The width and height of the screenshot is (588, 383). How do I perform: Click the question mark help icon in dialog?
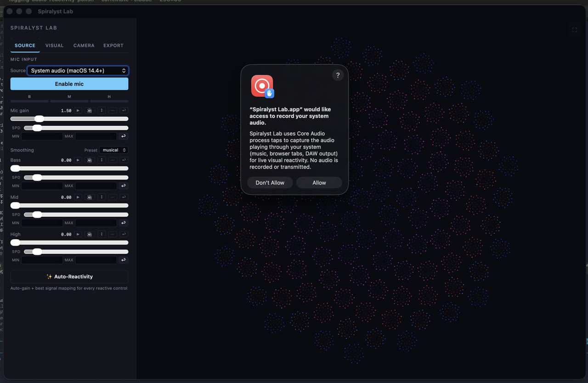point(338,75)
